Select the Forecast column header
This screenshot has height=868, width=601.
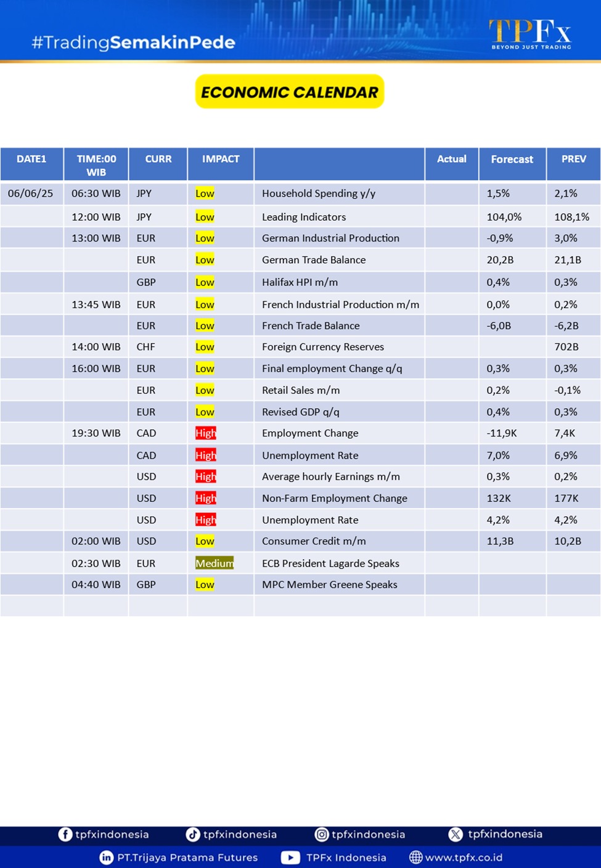coord(512,159)
